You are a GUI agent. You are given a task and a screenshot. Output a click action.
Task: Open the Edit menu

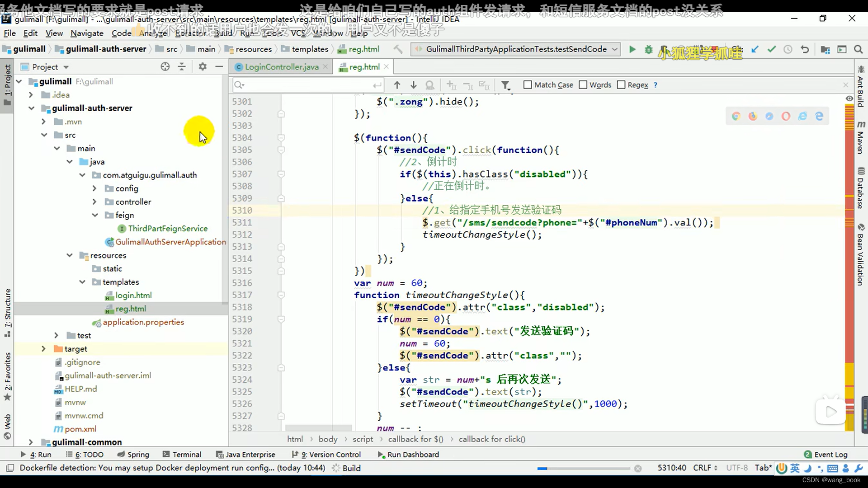(30, 33)
